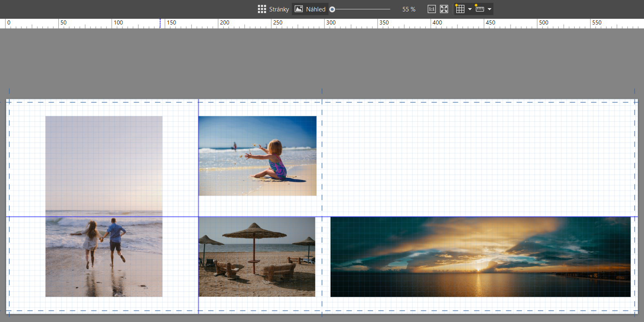The width and height of the screenshot is (644, 322).
Task: Toggle the rulers display icon
Action: coord(480,9)
